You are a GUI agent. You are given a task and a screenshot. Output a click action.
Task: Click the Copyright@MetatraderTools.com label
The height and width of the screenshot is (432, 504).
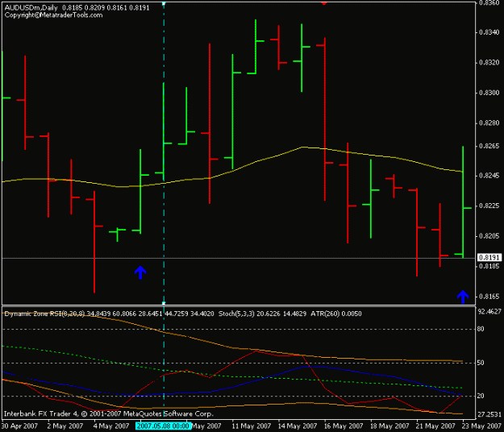[53, 15]
